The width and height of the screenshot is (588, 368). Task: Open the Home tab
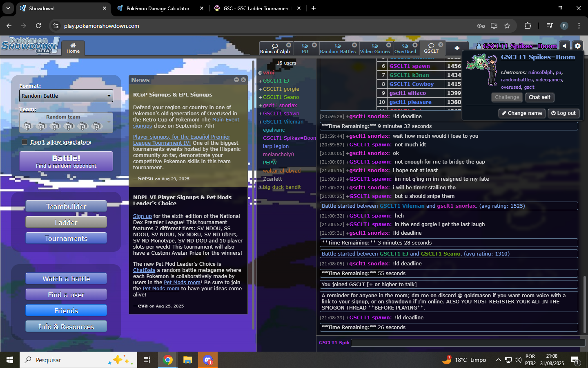[x=73, y=48]
